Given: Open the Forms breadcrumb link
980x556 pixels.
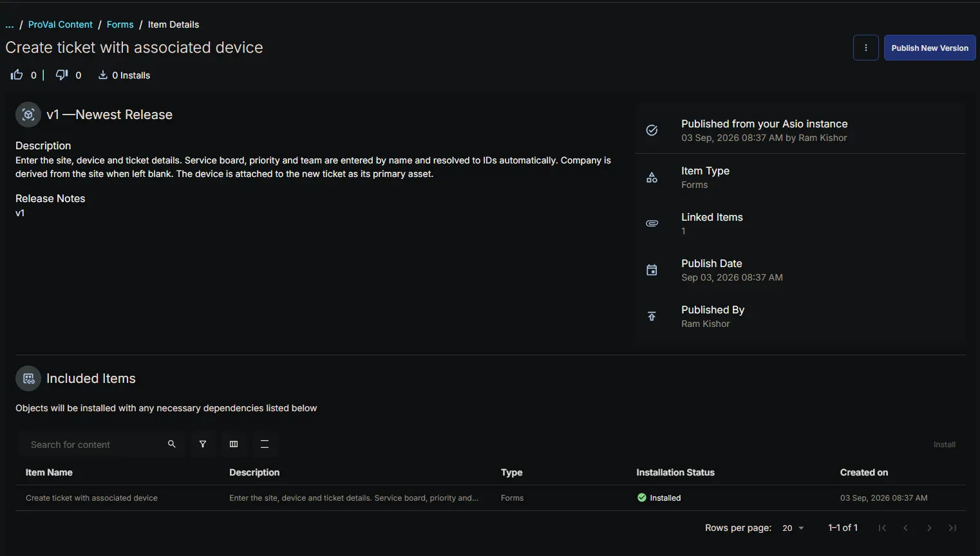Looking at the screenshot, I should pos(120,24).
